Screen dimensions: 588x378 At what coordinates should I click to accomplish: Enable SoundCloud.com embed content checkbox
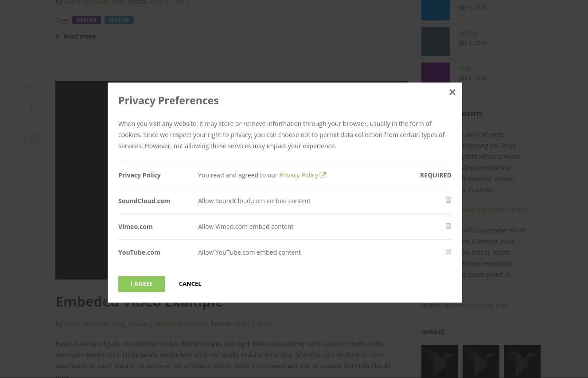(448, 201)
